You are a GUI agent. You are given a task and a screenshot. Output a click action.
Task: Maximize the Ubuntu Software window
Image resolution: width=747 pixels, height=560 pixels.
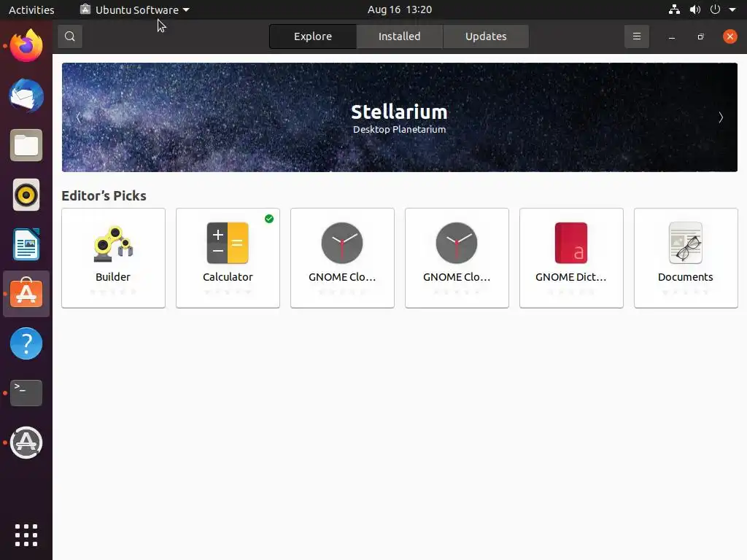click(701, 36)
